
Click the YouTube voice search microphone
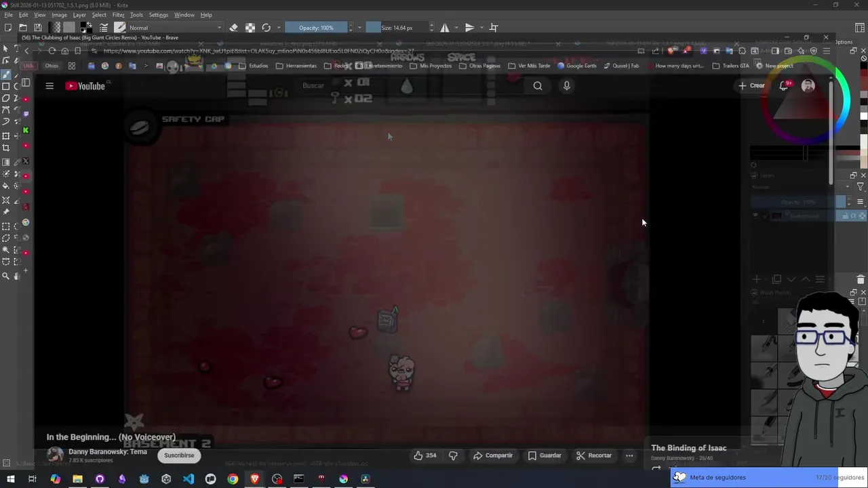point(566,85)
